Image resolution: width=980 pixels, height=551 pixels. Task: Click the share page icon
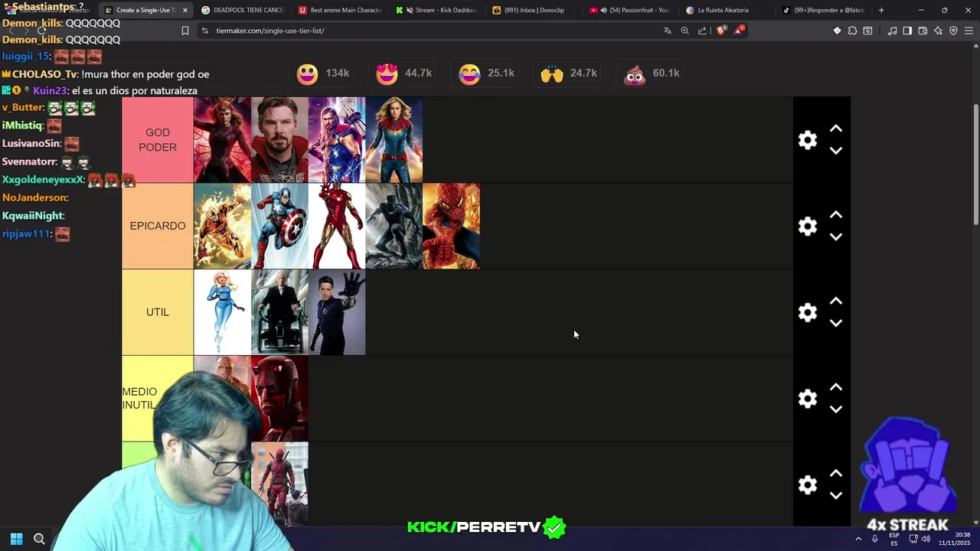tap(702, 31)
